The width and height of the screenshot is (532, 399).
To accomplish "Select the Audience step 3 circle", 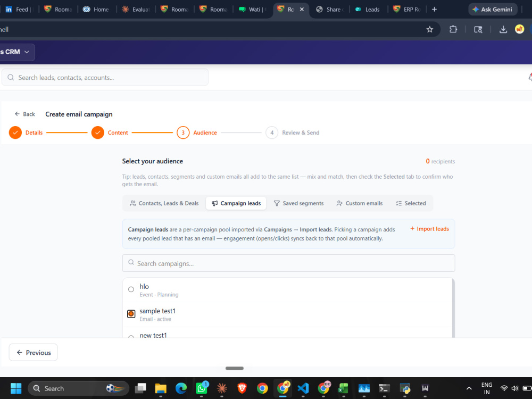I will [x=183, y=132].
